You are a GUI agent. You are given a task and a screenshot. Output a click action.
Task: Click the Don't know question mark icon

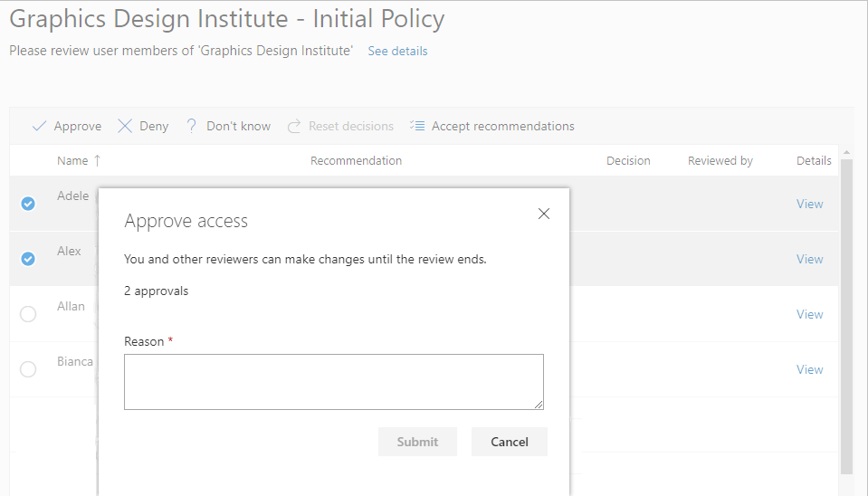192,127
